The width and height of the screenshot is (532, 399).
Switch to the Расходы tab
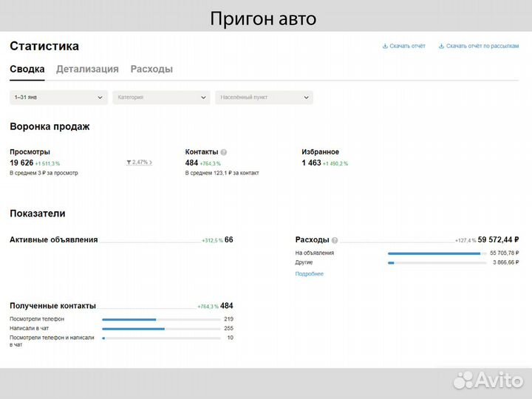click(151, 69)
